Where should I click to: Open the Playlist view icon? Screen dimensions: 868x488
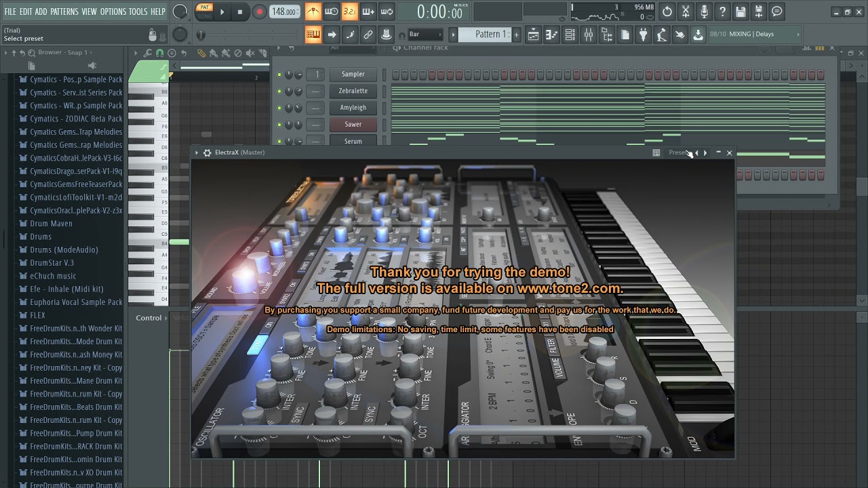(x=534, y=35)
